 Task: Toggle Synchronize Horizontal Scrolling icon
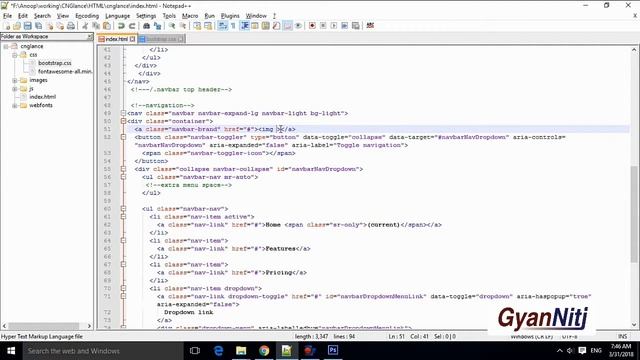point(208,26)
